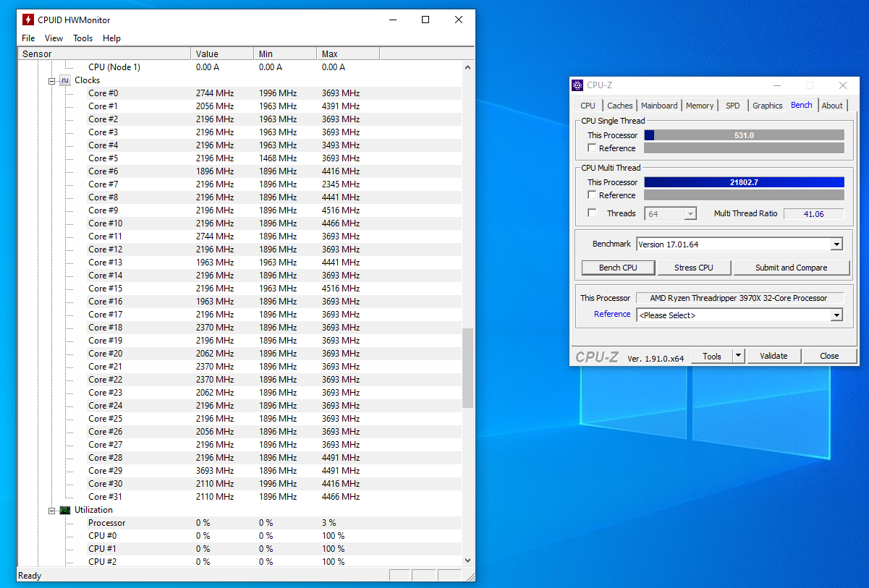The width and height of the screenshot is (869, 588).
Task: Switch to the Graphics tab in CPU-Z
Action: click(x=768, y=106)
